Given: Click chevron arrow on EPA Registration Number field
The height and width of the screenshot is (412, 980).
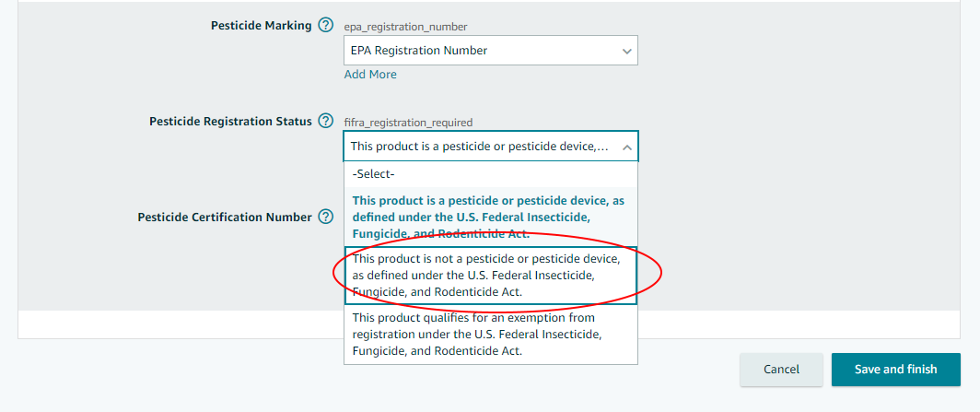Looking at the screenshot, I should coord(626,51).
